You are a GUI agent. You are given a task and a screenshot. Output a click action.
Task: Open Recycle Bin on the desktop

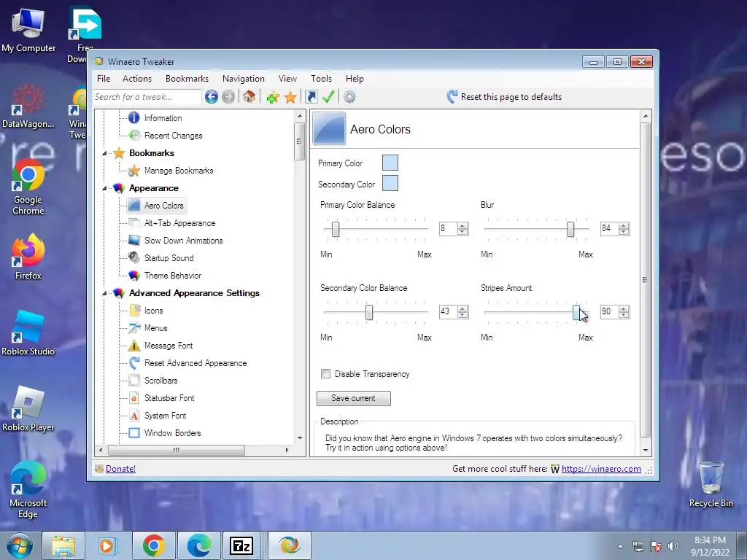tap(711, 484)
